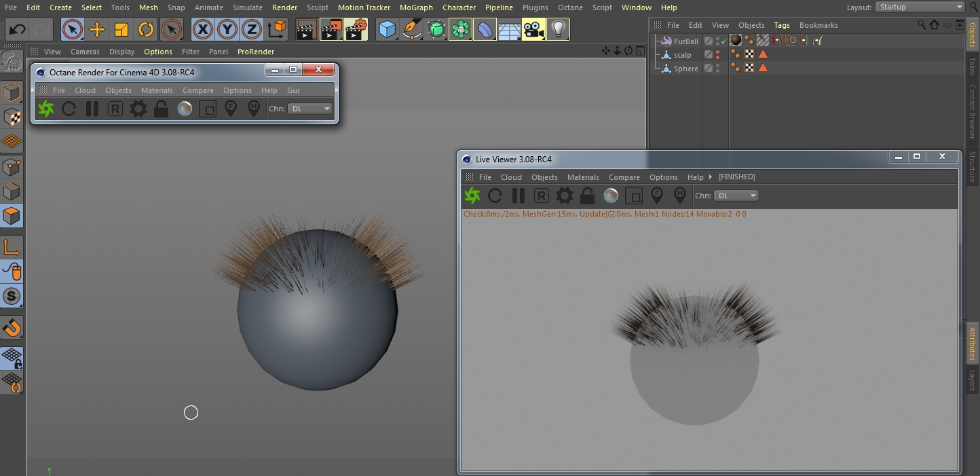The width and height of the screenshot is (980, 476).
Task: Click Render View clapperboard icon
Action: [x=307, y=29]
